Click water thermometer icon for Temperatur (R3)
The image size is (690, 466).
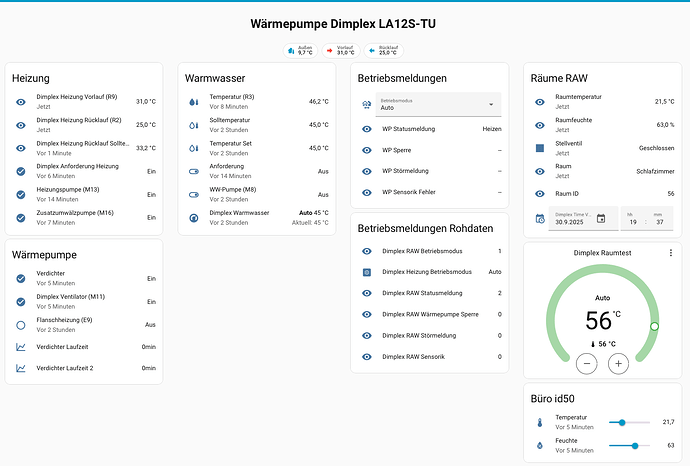point(194,102)
